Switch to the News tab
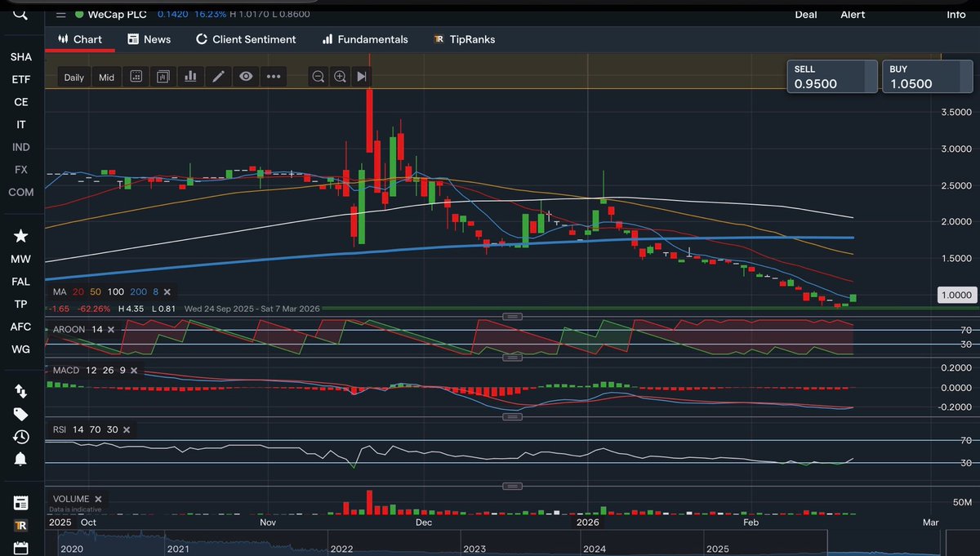The width and height of the screenshot is (980, 556). pyautogui.click(x=149, y=39)
